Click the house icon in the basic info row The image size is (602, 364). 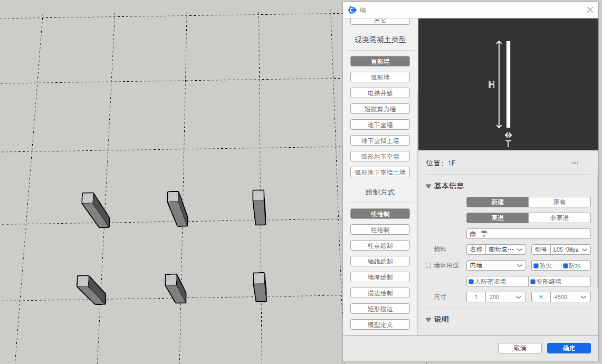473,234
